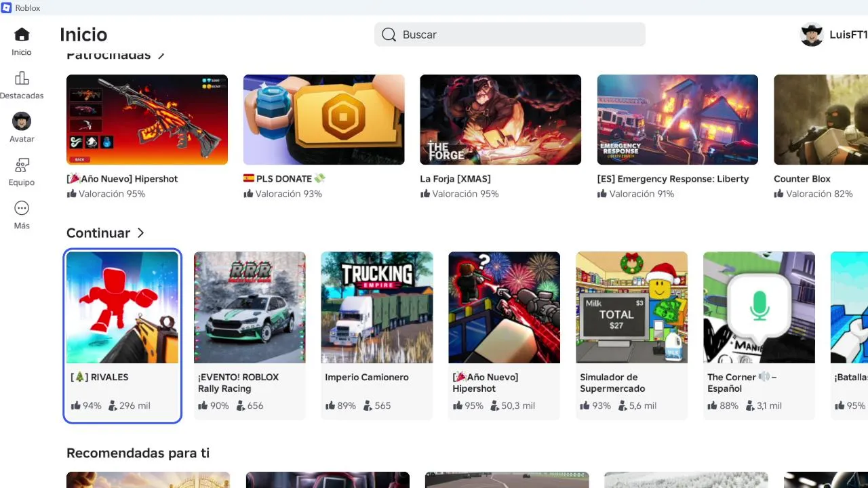Screen dimensions: 868x488
Task: Open Counter Blox game thumbnail
Action: pyautogui.click(x=821, y=119)
